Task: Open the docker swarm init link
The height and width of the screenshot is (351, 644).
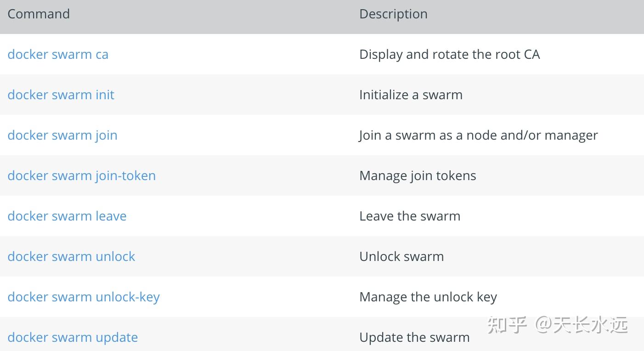Action: click(61, 95)
